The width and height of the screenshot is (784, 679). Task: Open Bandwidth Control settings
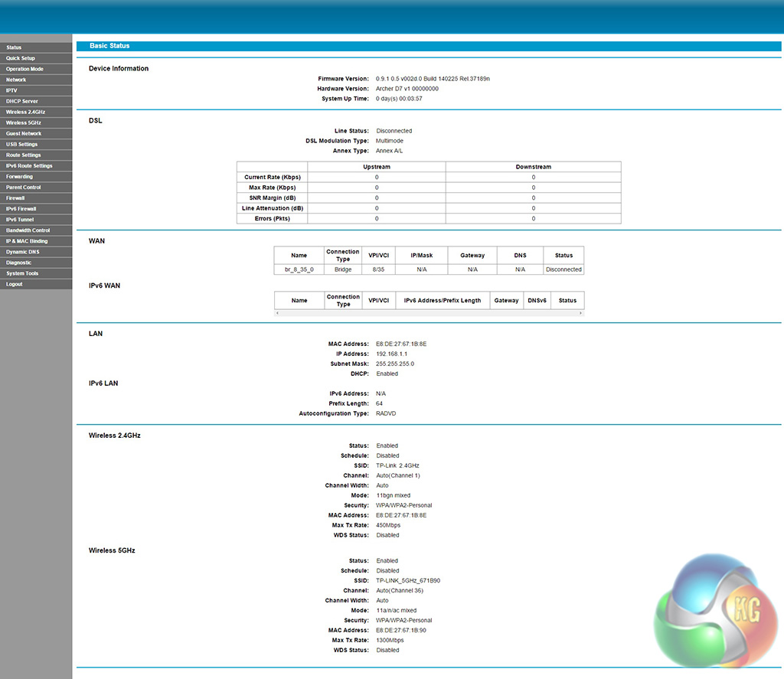coord(28,230)
